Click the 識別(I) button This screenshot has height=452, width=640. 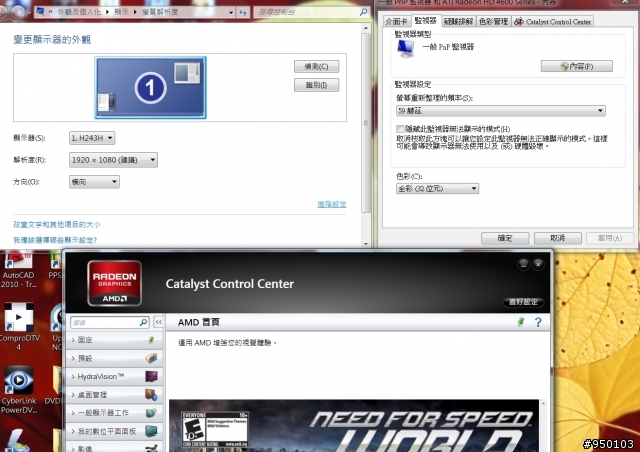[316, 85]
